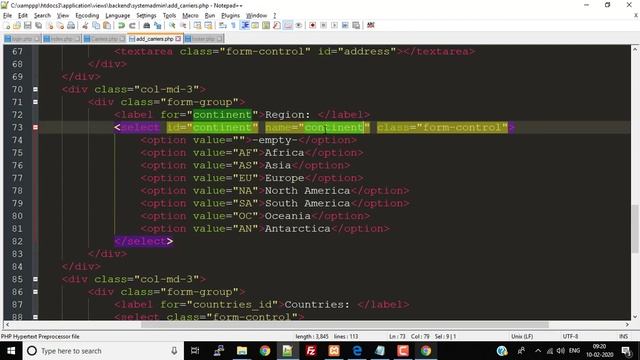The image size is (640, 360).
Task: Click the Zoom Out toolbar icon
Action: coord(183,25)
